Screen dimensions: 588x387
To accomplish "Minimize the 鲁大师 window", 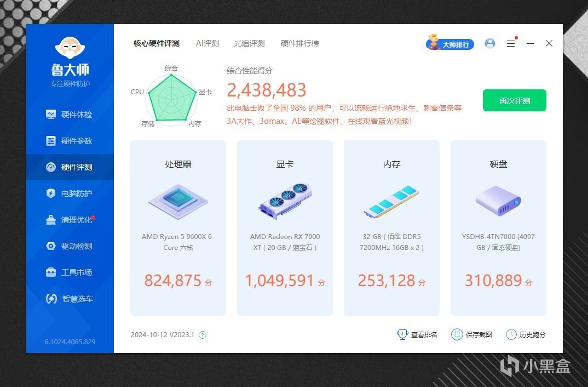I will [531, 43].
